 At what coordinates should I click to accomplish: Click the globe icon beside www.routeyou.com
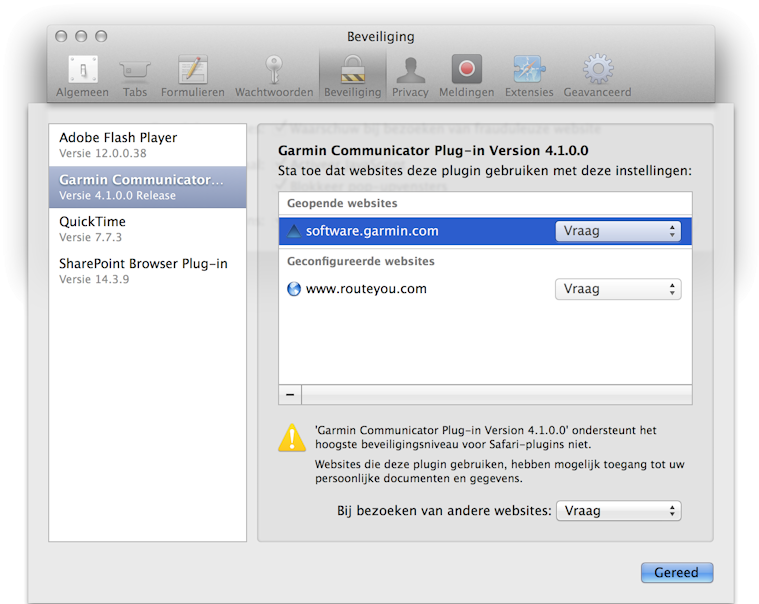tap(294, 289)
